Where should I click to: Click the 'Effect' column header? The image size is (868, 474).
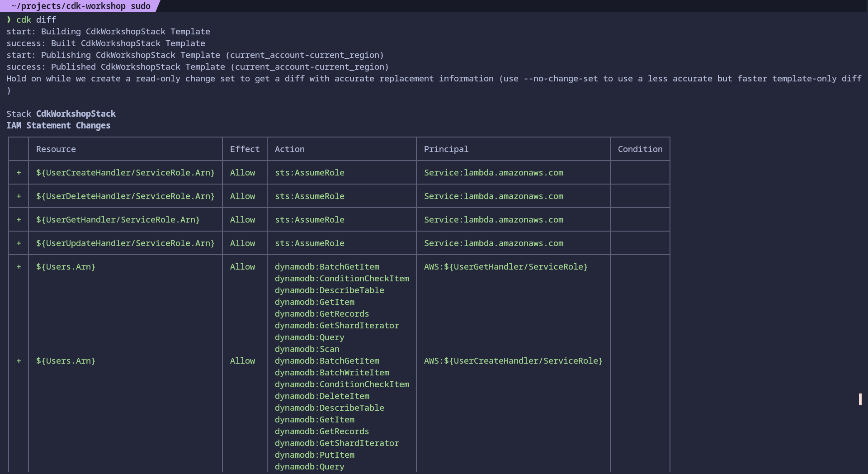click(245, 149)
